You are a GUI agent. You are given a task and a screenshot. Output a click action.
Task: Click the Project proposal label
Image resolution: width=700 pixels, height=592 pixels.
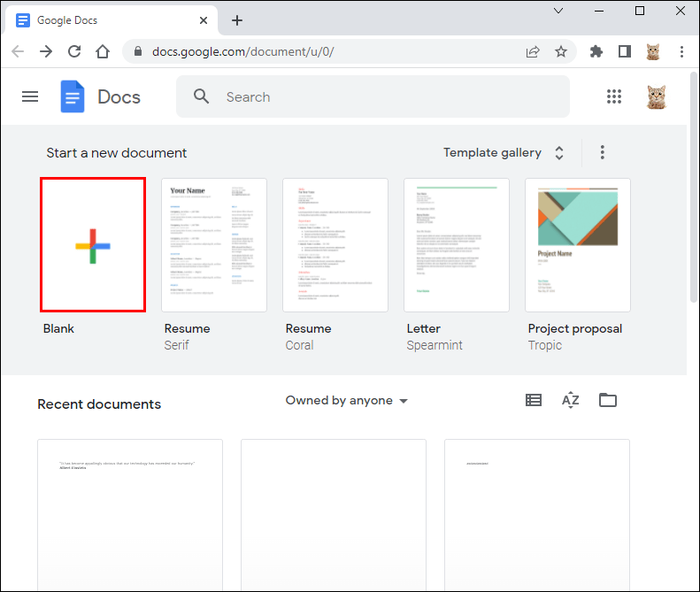point(575,328)
